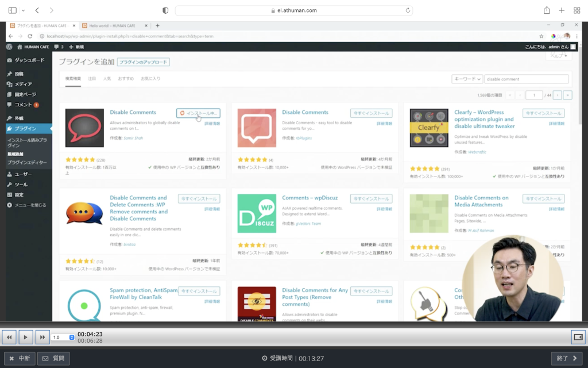Open the Safari share menu

(547, 10)
